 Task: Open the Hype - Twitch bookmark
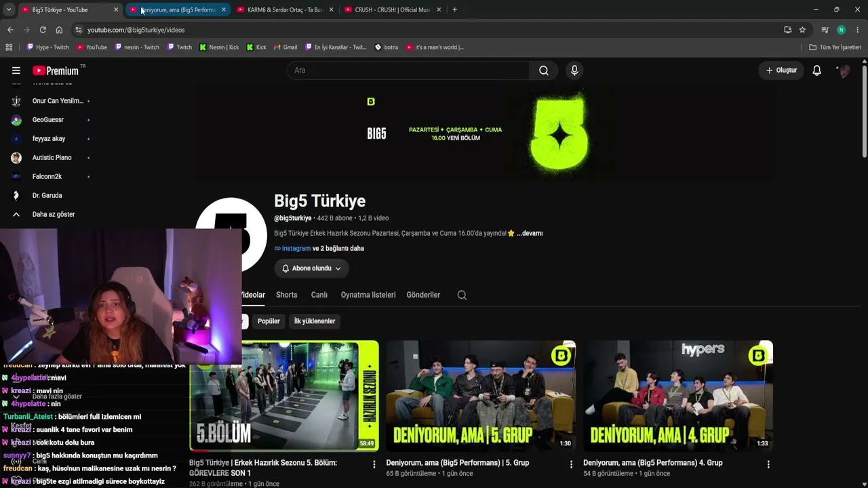[47, 47]
